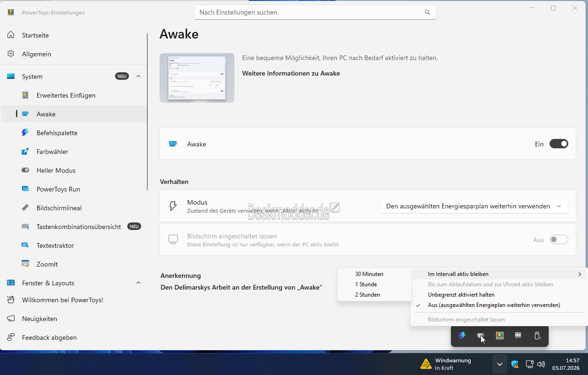The width and height of the screenshot is (588, 375).
Task: Click the PowerToys tray icon
Action: coord(500,336)
